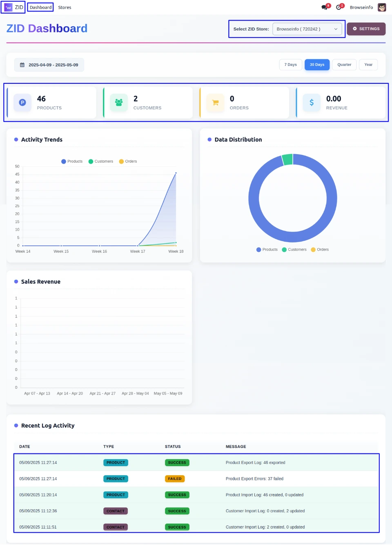This screenshot has width=392, height=545.
Task: Click 'Product Import Log: 46 created, 0 updated'
Action: coord(265,495)
